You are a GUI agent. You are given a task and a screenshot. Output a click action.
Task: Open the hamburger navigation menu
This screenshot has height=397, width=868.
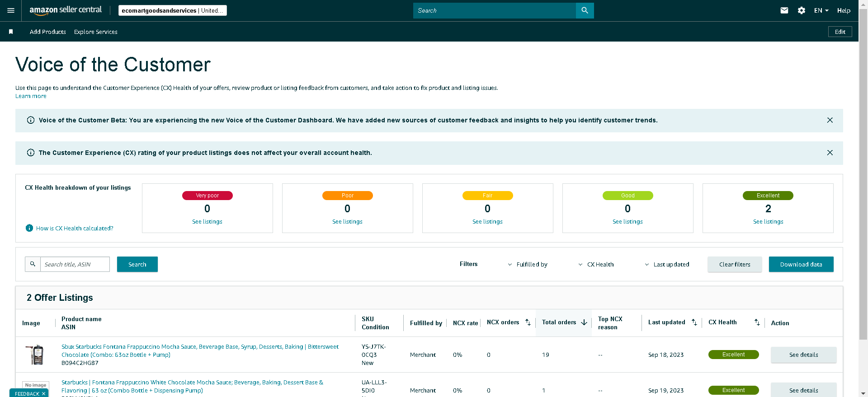[11, 10]
